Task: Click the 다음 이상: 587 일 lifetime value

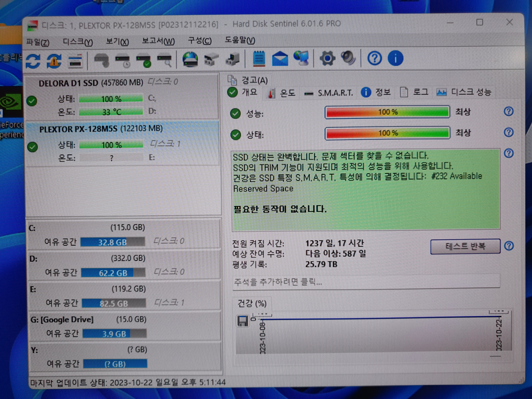Action: click(336, 253)
